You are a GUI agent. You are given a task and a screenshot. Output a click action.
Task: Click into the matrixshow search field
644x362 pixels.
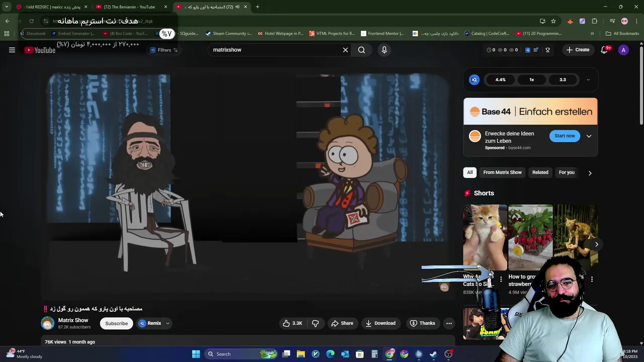point(274,50)
